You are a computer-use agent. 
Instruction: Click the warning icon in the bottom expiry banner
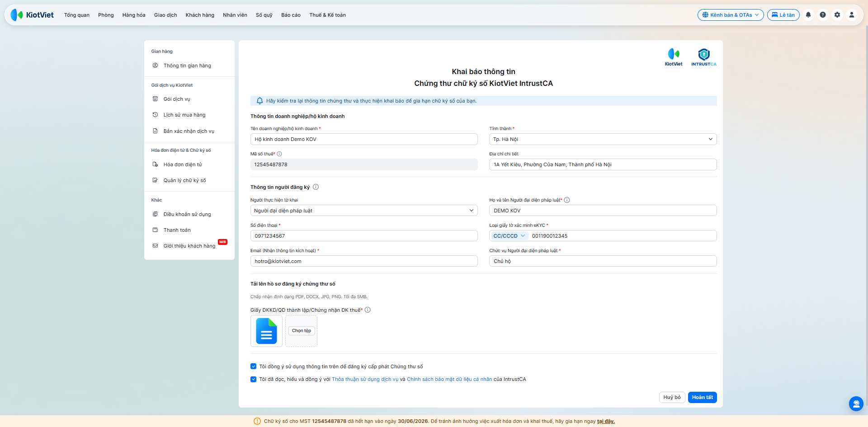click(x=257, y=421)
